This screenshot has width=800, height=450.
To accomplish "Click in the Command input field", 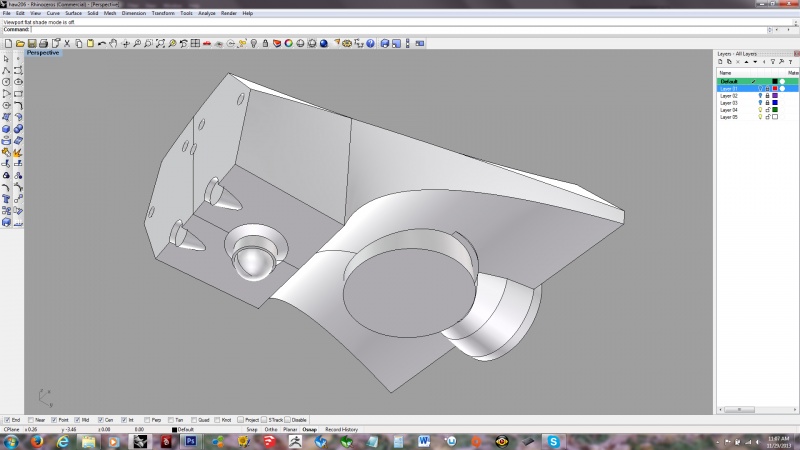I will click(x=398, y=30).
